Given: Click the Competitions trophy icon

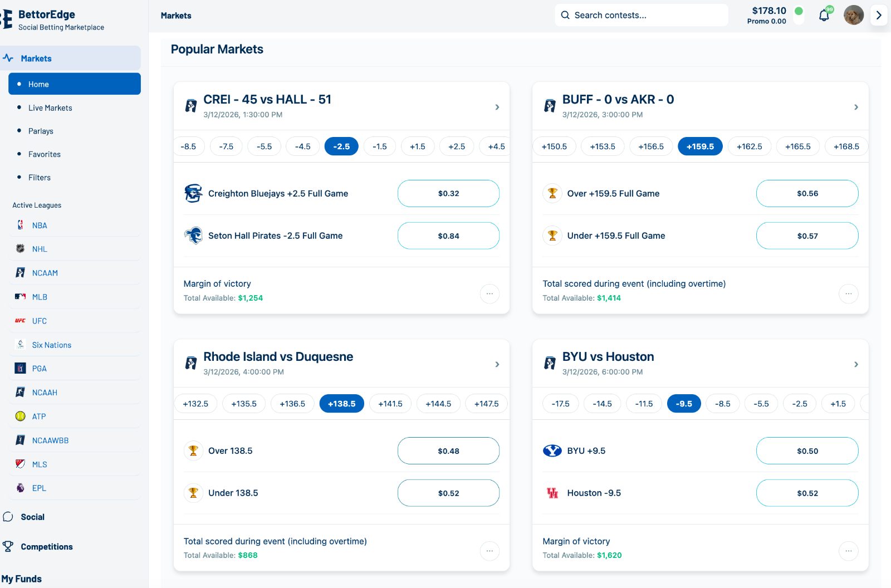Looking at the screenshot, I should click(8, 546).
